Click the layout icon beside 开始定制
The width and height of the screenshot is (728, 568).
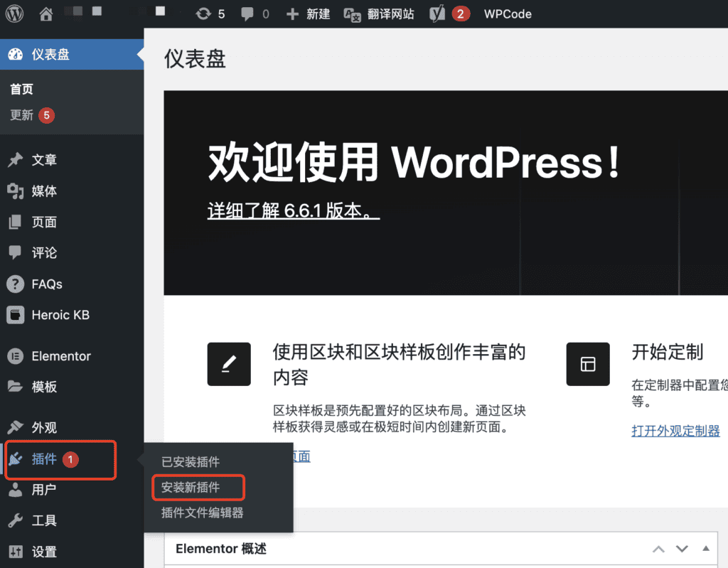(x=588, y=364)
